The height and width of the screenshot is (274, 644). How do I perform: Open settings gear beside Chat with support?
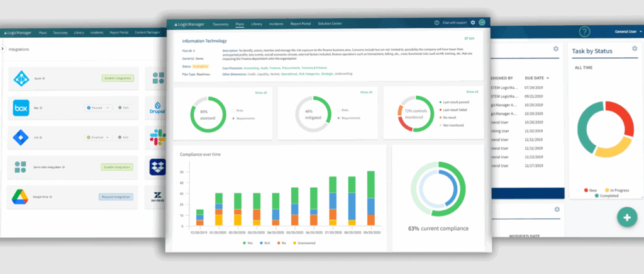click(x=473, y=23)
